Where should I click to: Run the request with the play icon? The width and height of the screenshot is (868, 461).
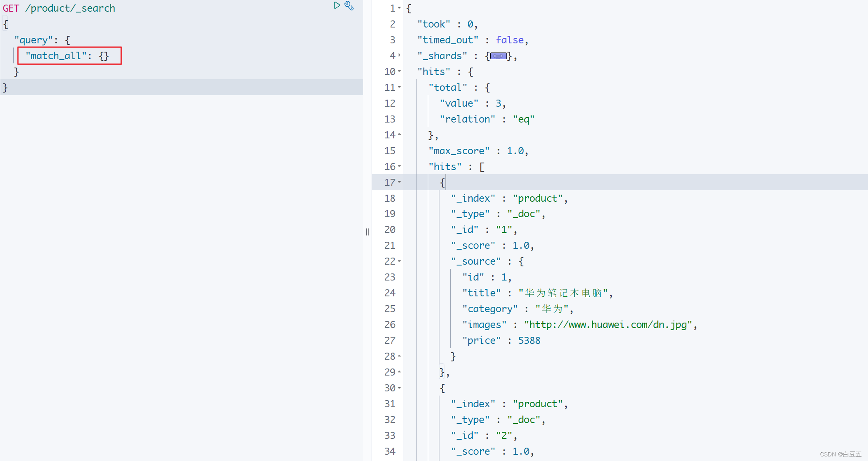pyautogui.click(x=337, y=5)
